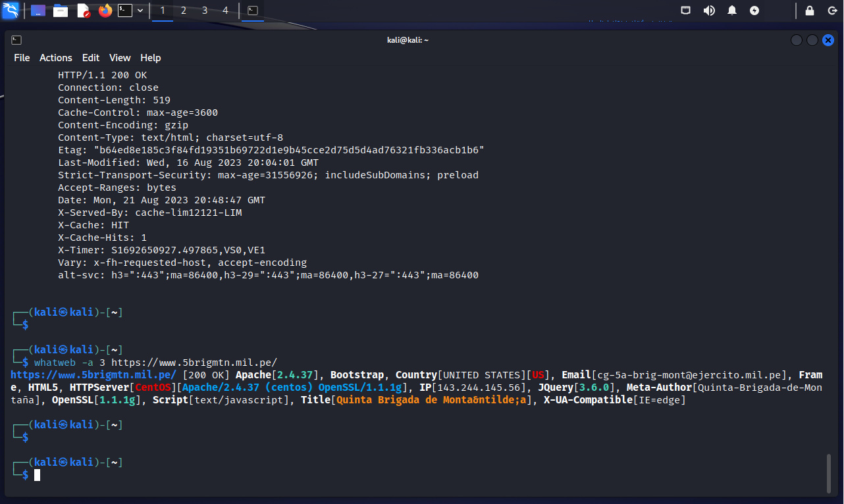This screenshot has height=504, width=844.
Task: Select the terminal window in taskbar
Action: pyautogui.click(x=252, y=11)
